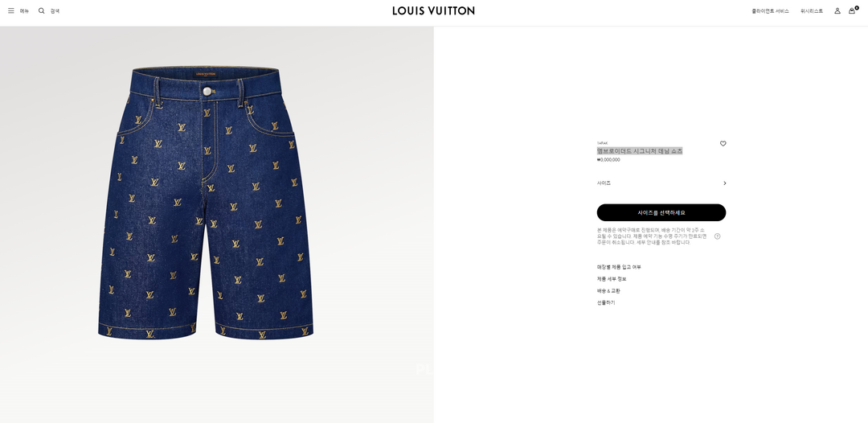Screen dimensions: 868x423
Task: Open the hamburger menu icon
Action: tap(11, 10)
